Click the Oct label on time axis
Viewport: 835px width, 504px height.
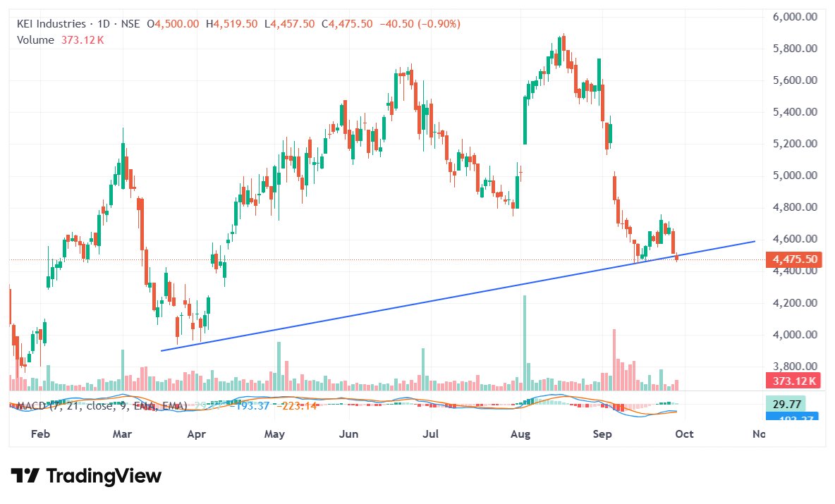[684, 434]
